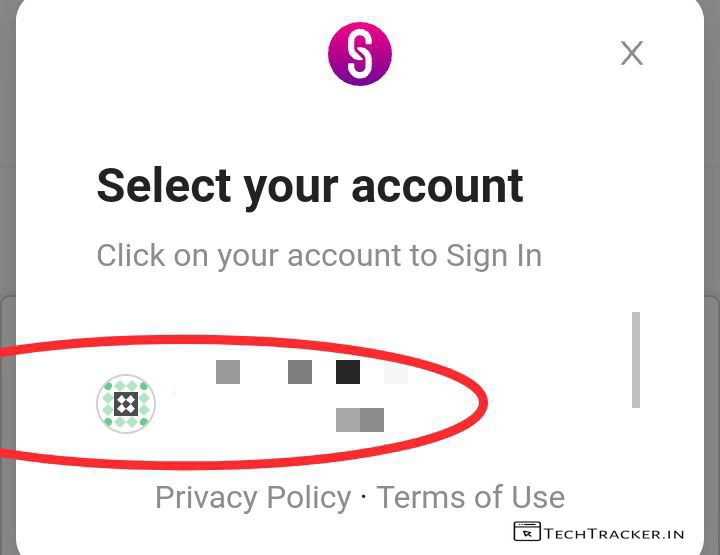Image resolution: width=720 pixels, height=555 pixels.
Task: Open the Terms of Use link
Action: tap(470, 497)
